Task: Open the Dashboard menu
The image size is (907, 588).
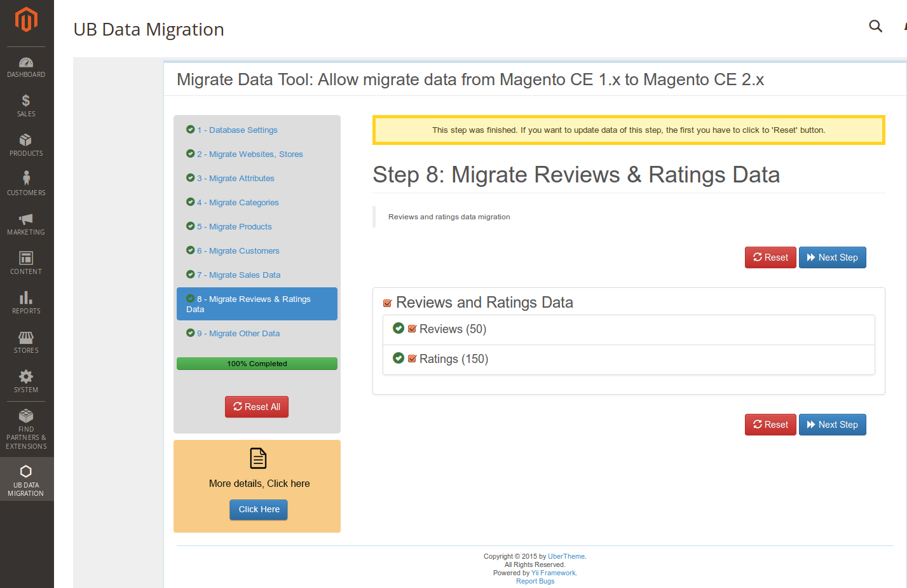Action: pyautogui.click(x=26, y=67)
